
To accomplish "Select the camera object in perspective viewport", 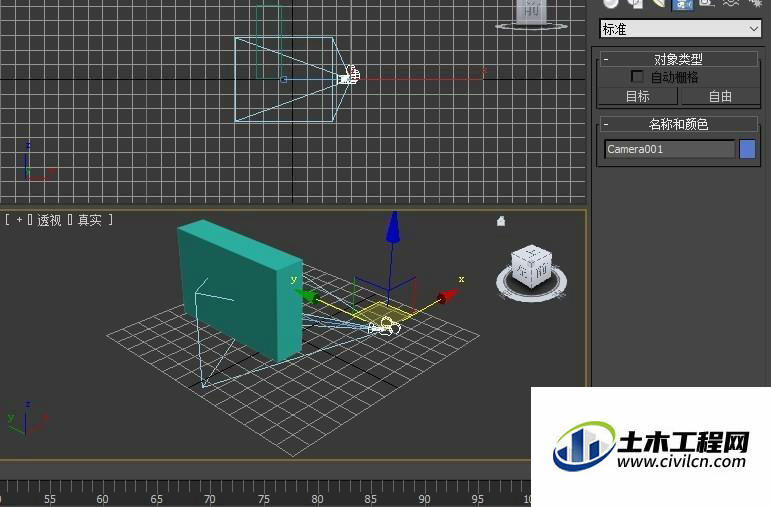I will 385,327.
